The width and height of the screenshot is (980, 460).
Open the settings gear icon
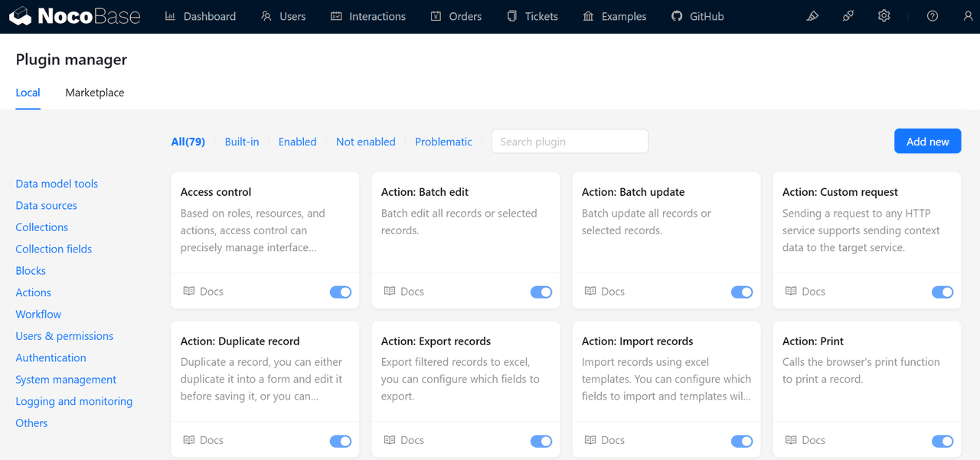884,16
